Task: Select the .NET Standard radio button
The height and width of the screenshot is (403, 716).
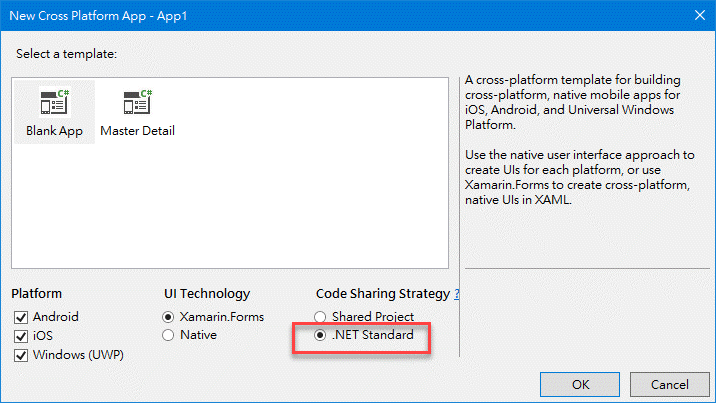Action: pos(320,335)
